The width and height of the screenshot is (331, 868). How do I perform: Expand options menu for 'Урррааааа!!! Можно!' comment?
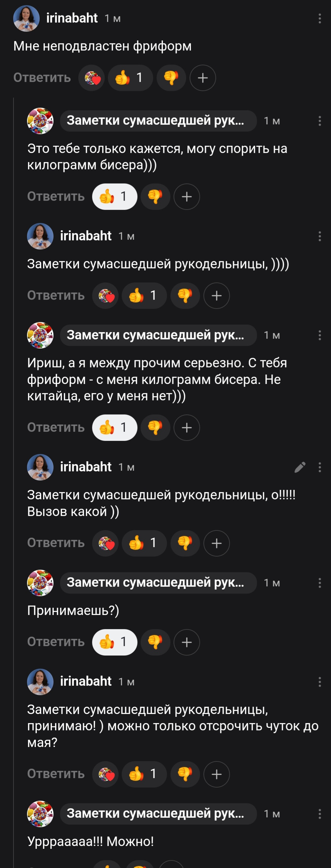tap(320, 814)
